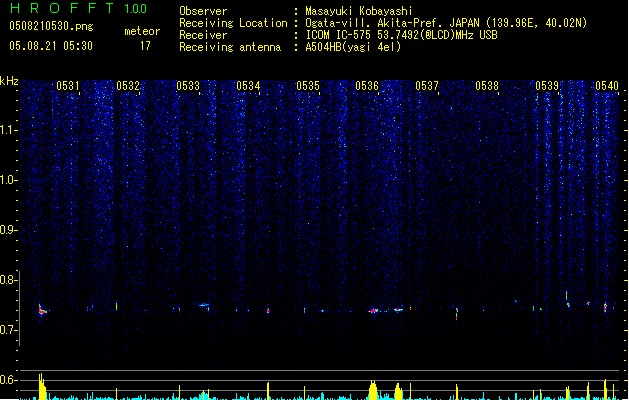Viewport: 629px width, 400px height.
Task: Click the Observer label
Action: click(x=203, y=11)
